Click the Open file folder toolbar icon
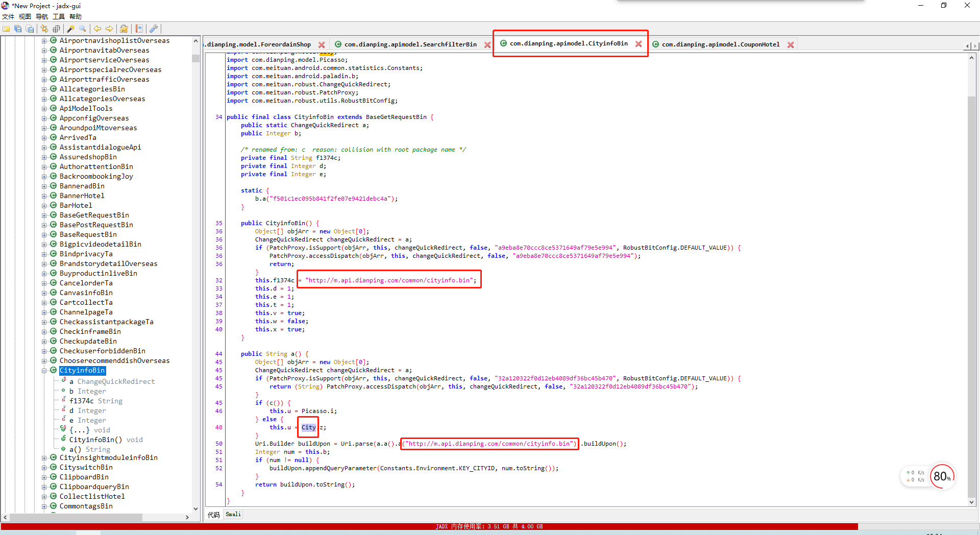The height and width of the screenshot is (535, 980). [x=6, y=29]
